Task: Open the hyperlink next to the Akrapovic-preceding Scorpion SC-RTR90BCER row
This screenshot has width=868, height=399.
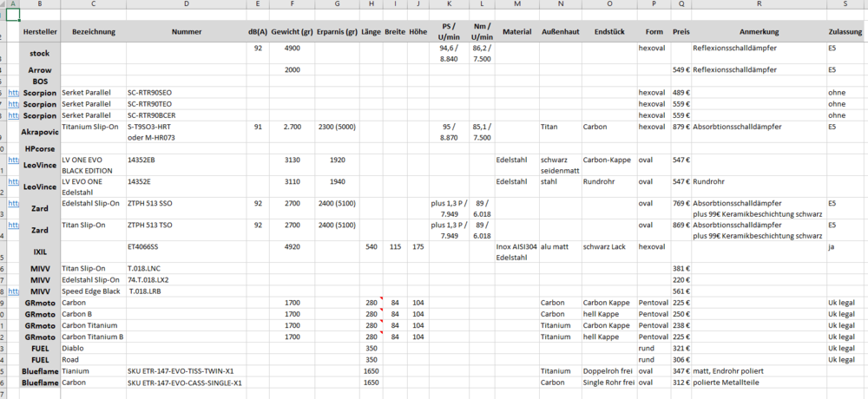Action: pos(12,114)
